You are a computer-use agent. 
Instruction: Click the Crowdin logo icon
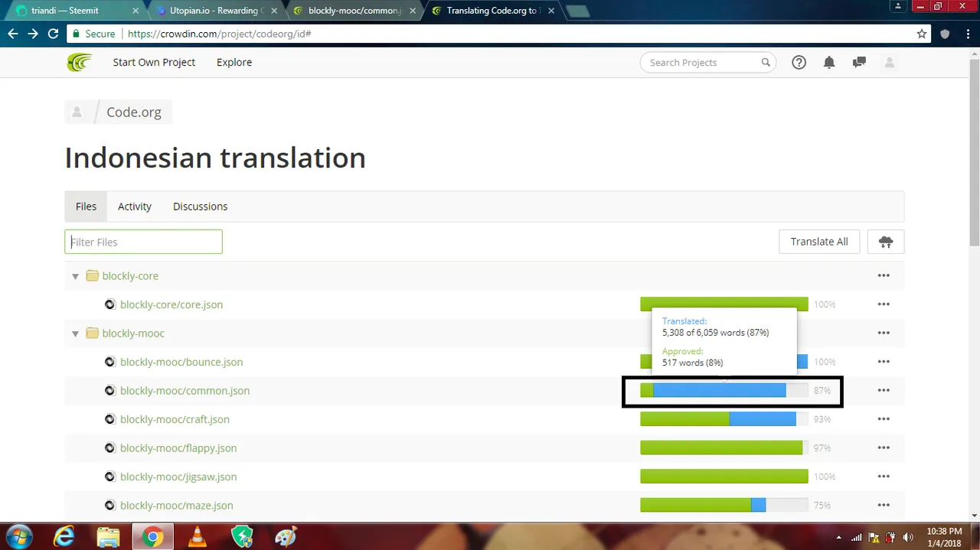click(x=79, y=63)
